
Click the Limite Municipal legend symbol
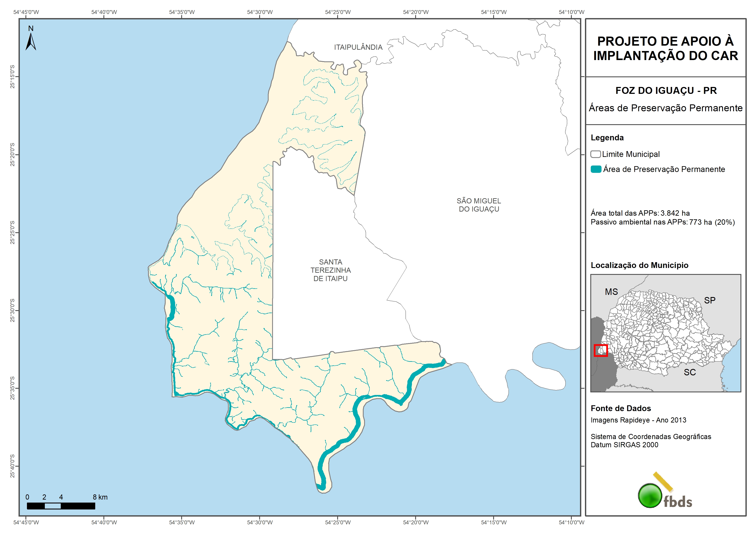tap(595, 154)
